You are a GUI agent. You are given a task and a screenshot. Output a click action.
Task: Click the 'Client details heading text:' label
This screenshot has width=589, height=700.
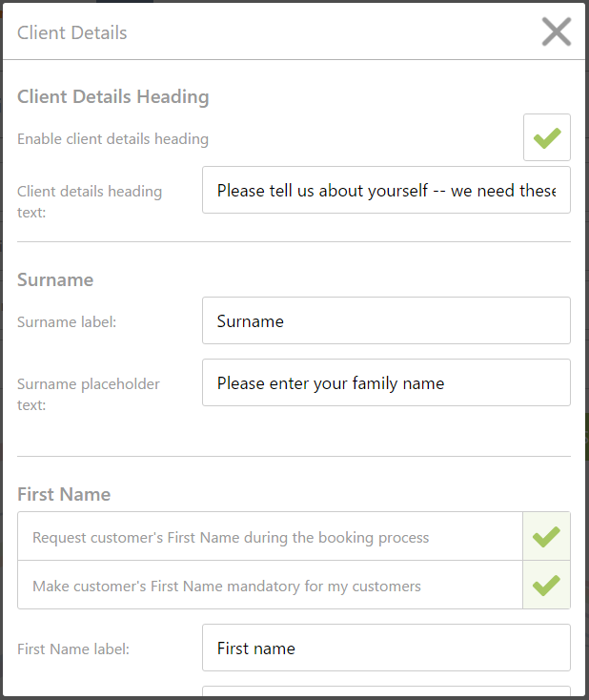click(x=90, y=201)
